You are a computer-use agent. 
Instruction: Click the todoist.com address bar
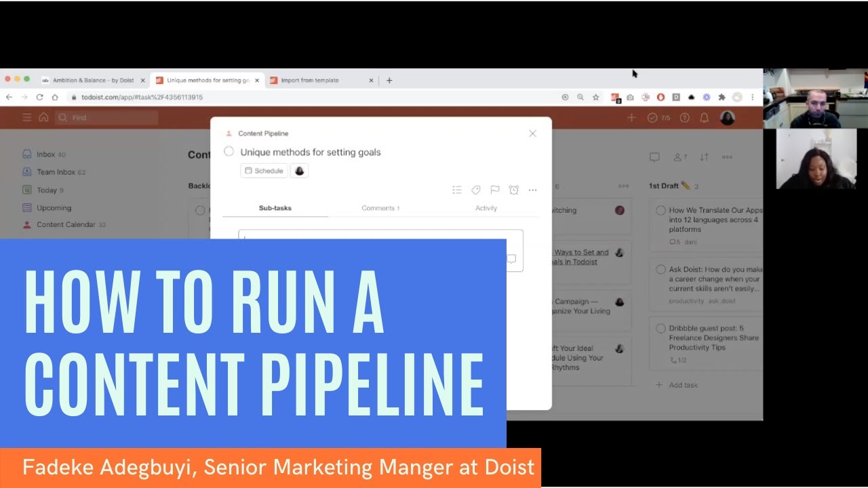pyautogui.click(x=312, y=97)
